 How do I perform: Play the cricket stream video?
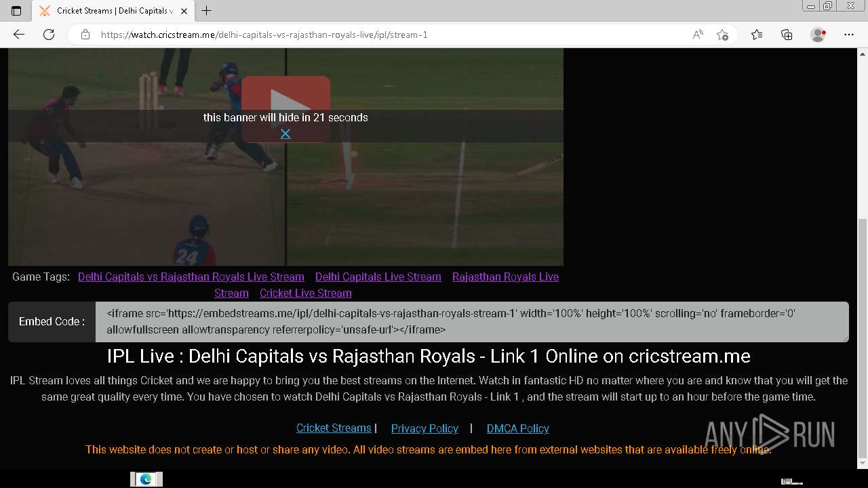[285, 108]
